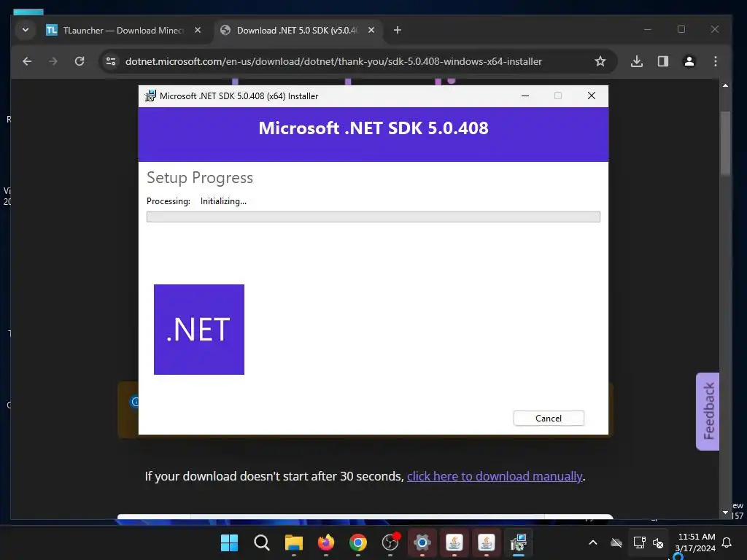Click the setup progress bar
This screenshot has height=560, width=747.
[x=373, y=217]
